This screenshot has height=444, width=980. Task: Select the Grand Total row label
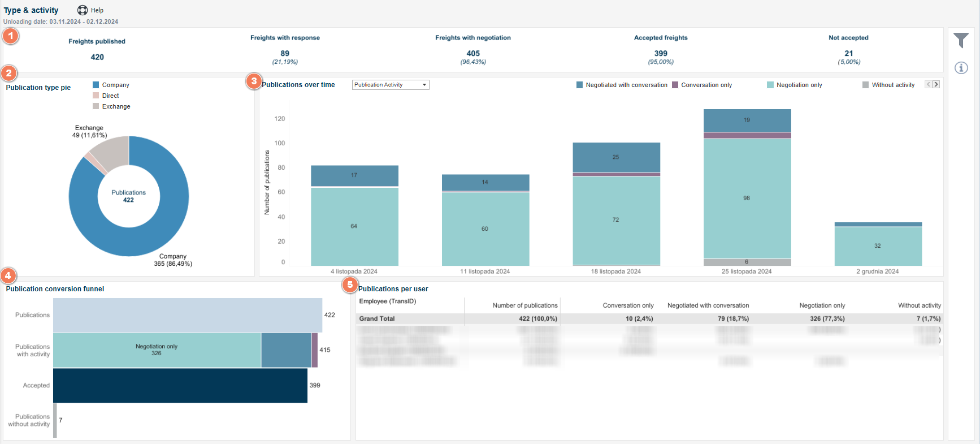(377, 319)
